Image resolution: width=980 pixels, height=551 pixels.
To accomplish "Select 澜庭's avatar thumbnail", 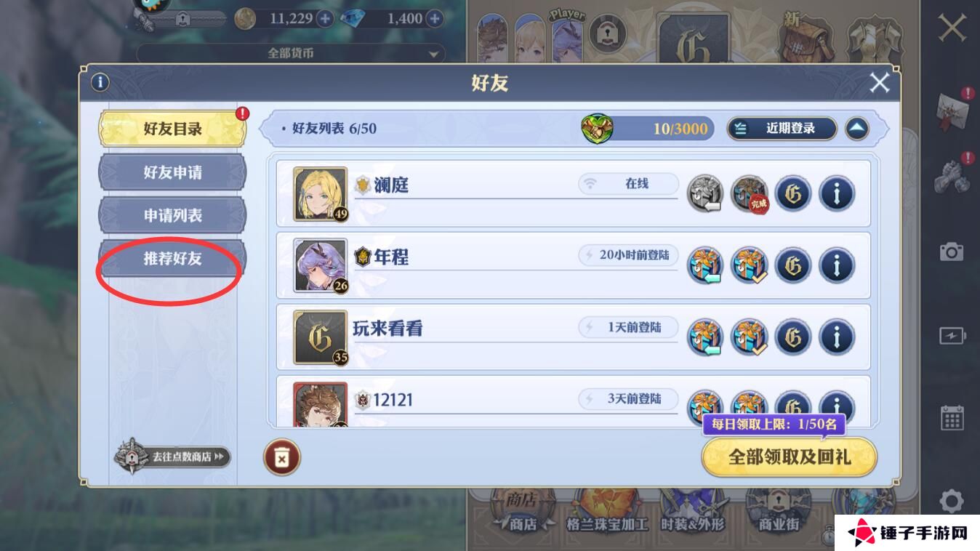I will pos(321,194).
